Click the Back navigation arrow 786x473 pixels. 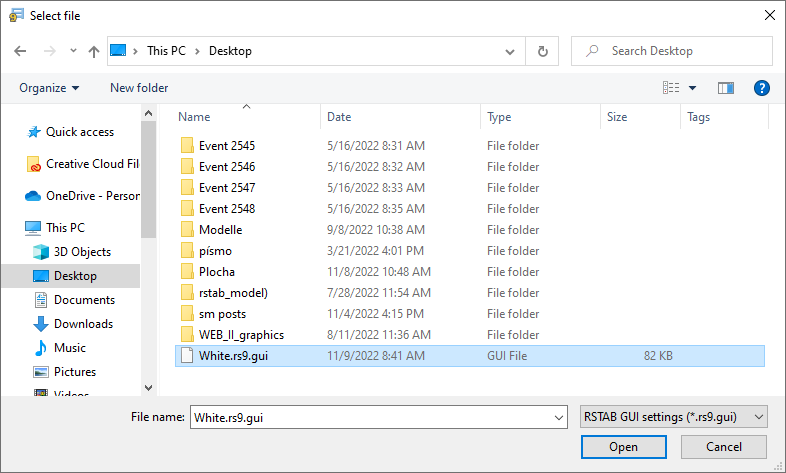click(x=20, y=51)
